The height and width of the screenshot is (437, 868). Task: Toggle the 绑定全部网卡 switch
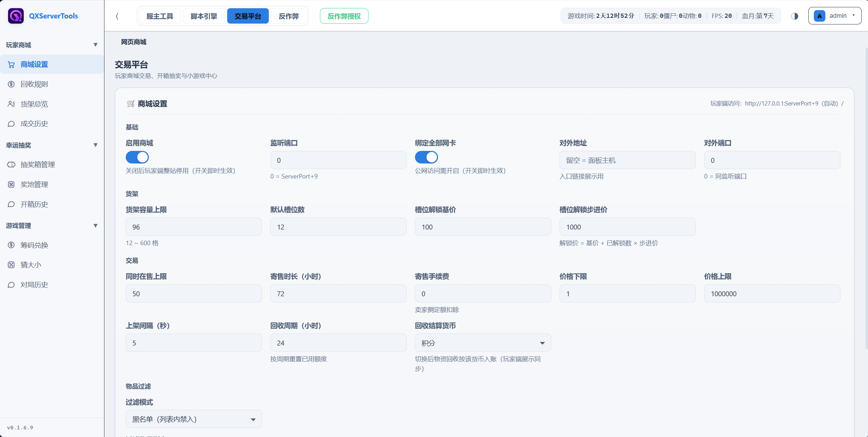tap(426, 157)
